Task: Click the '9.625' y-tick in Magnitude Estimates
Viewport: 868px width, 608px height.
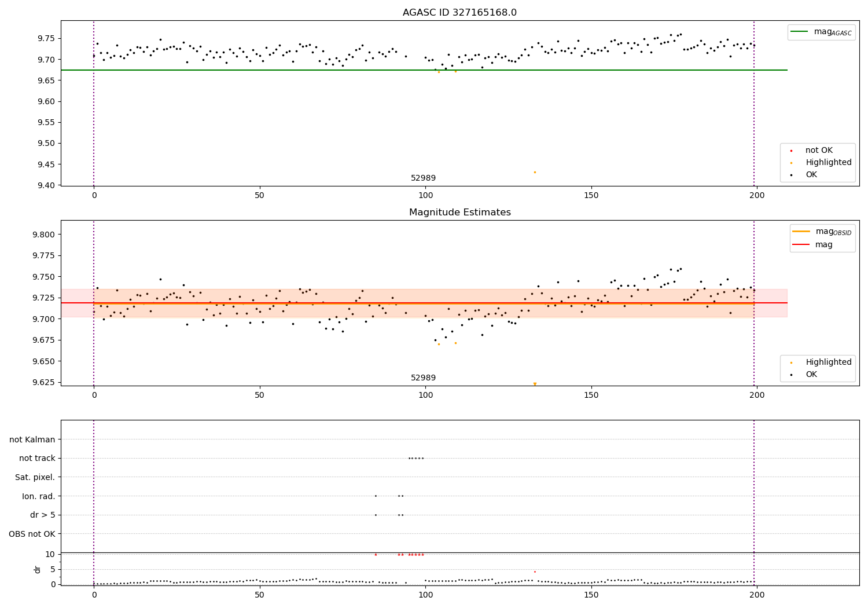Action: (45, 382)
